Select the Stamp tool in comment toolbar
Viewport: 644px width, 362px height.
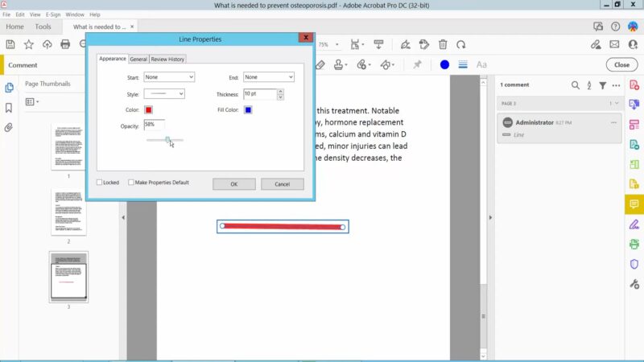(x=338, y=65)
